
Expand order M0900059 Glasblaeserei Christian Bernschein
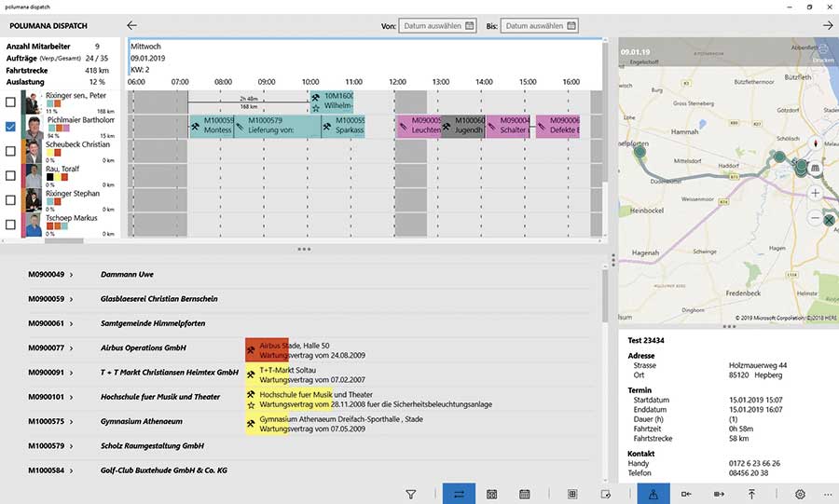pyautogui.click(x=71, y=299)
